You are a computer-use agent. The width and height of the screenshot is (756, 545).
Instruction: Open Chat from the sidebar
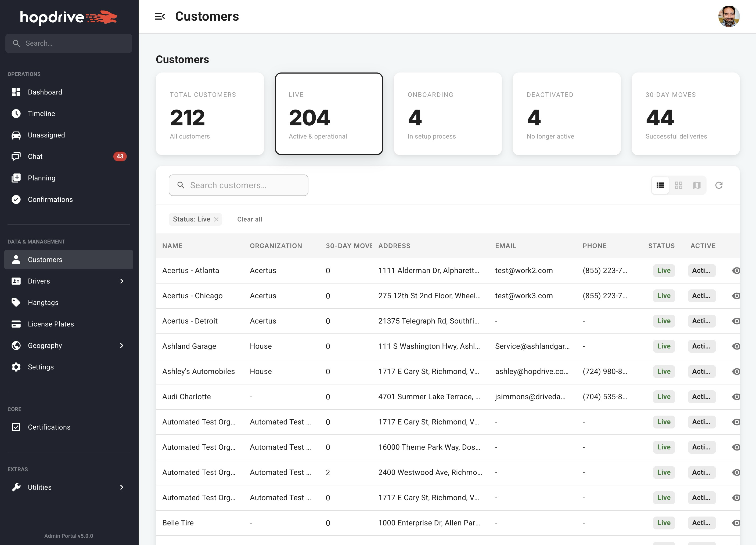click(35, 157)
